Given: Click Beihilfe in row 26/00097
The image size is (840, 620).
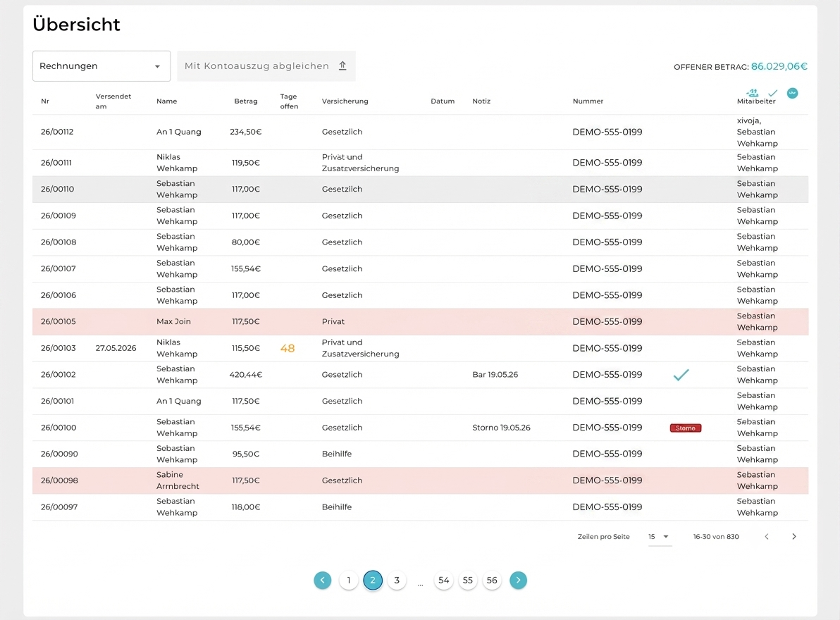Looking at the screenshot, I should pos(337,507).
